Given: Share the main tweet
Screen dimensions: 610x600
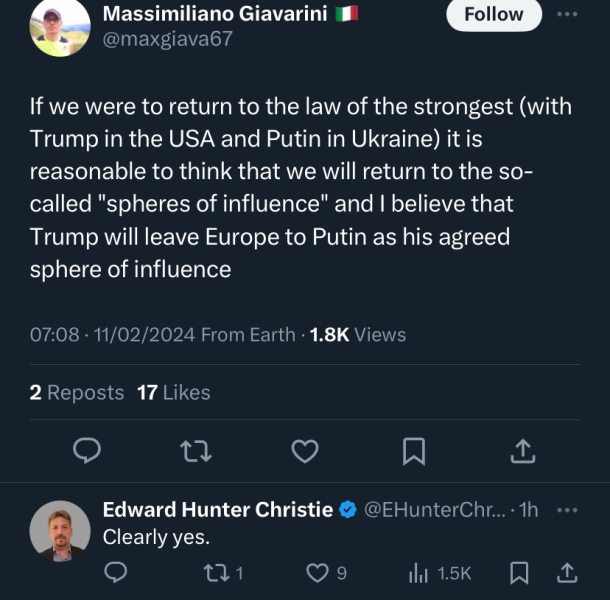Looking at the screenshot, I should [522, 452].
